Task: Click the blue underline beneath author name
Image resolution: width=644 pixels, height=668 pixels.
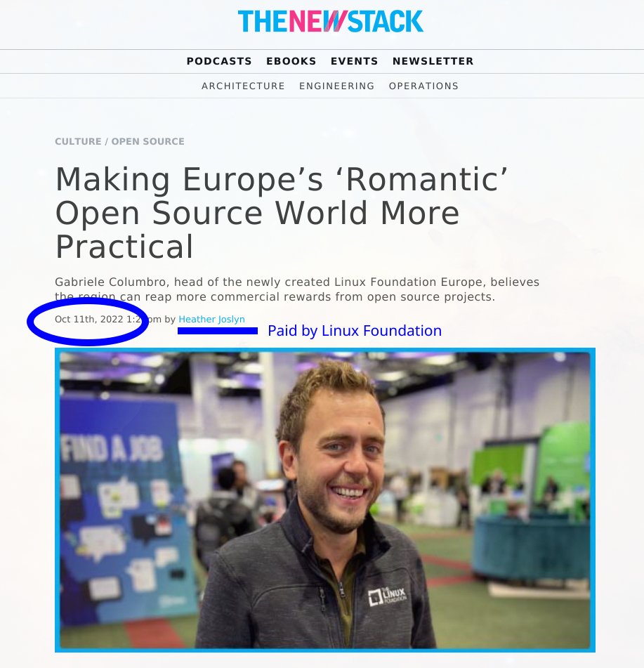Action: click(218, 331)
